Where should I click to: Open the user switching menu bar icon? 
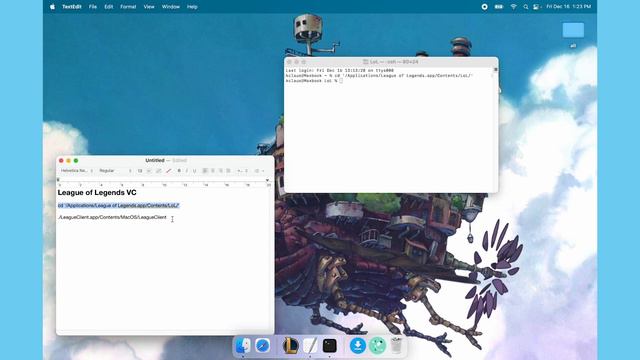pyautogui.click(x=536, y=7)
